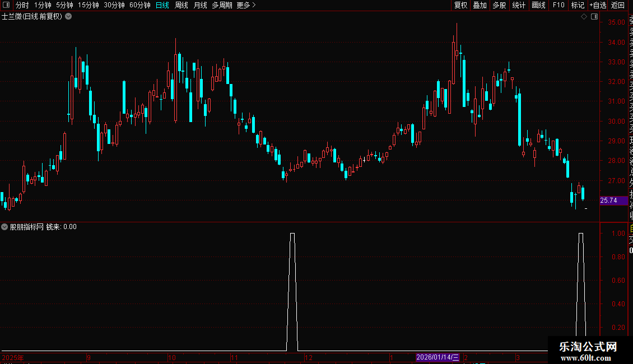
Task: Open the 统计 statistics tool
Action: coord(519,5)
